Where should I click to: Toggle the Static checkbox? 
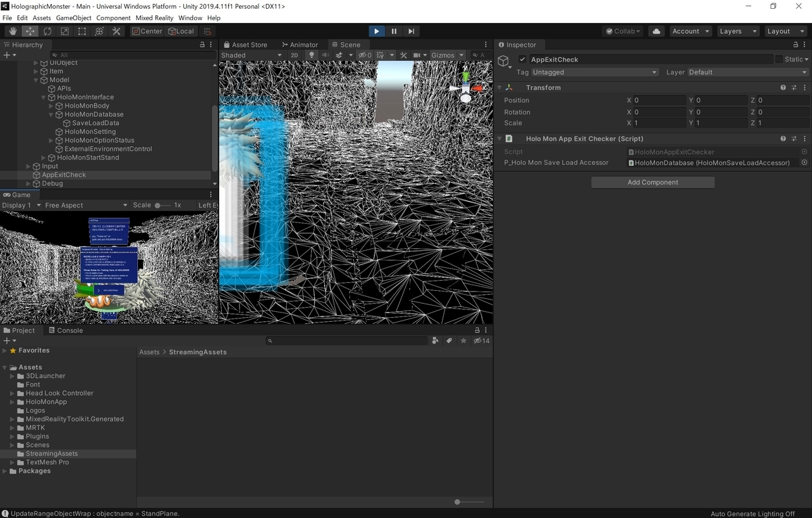pyautogui.click(x=779, y=60)
